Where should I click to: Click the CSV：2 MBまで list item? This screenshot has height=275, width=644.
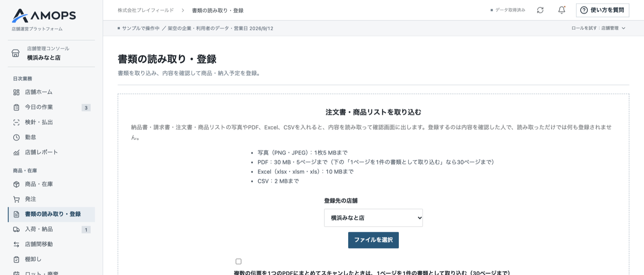(278, 181)
